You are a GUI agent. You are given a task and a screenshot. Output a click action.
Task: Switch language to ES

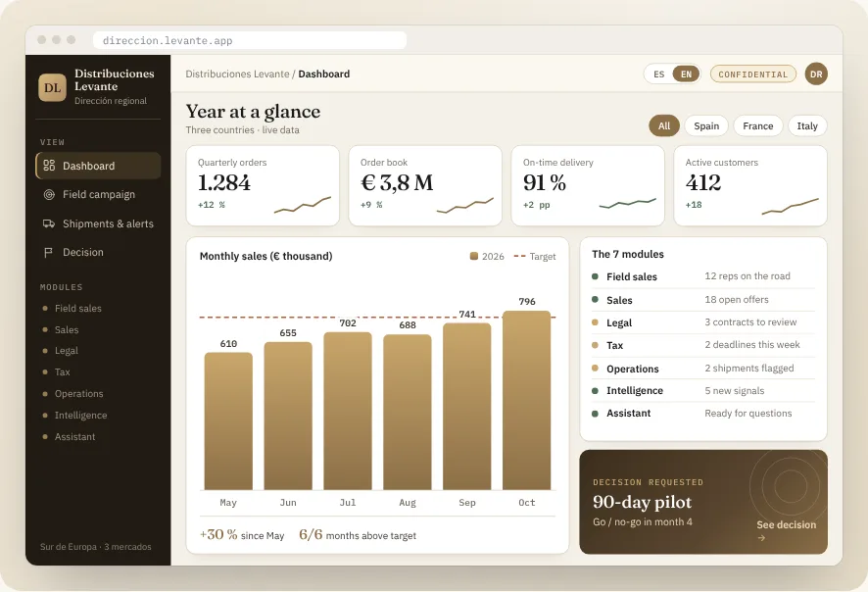tap(658, 74)
